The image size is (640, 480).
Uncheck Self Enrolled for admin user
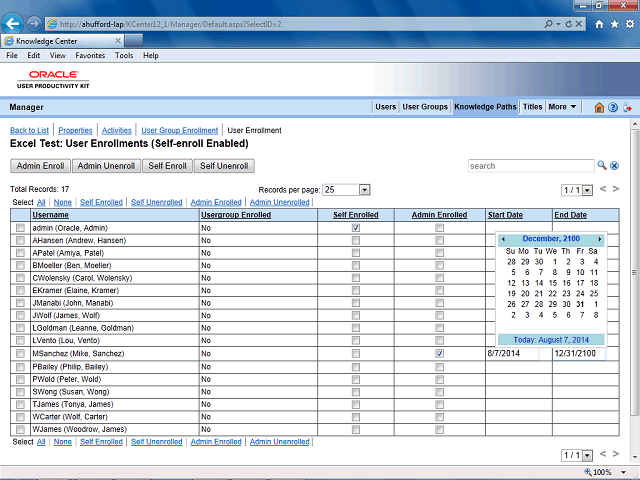point(356,228)
